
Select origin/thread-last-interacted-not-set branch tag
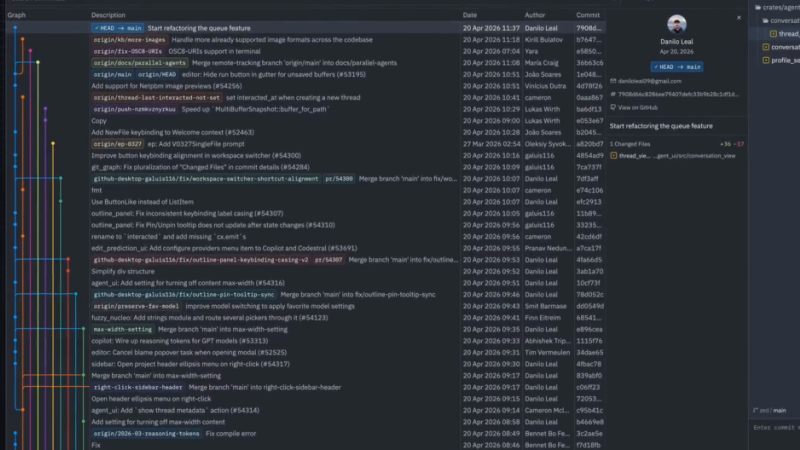(157, 98)
